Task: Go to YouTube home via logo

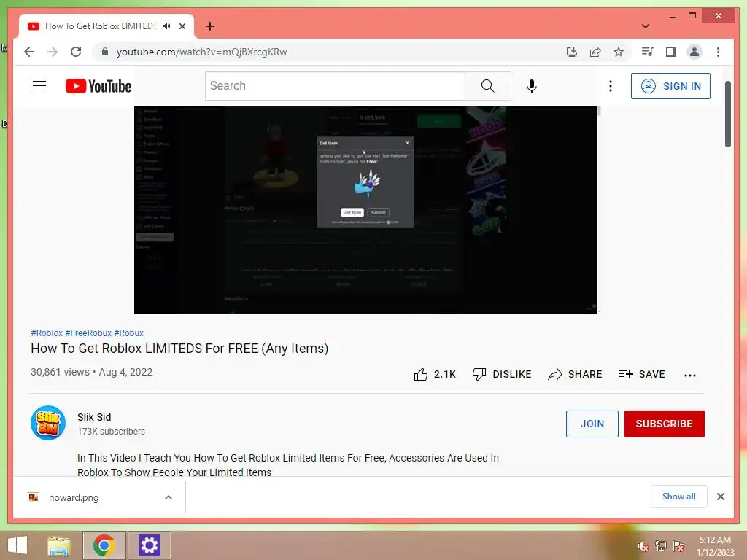Action: coord(98,86)
